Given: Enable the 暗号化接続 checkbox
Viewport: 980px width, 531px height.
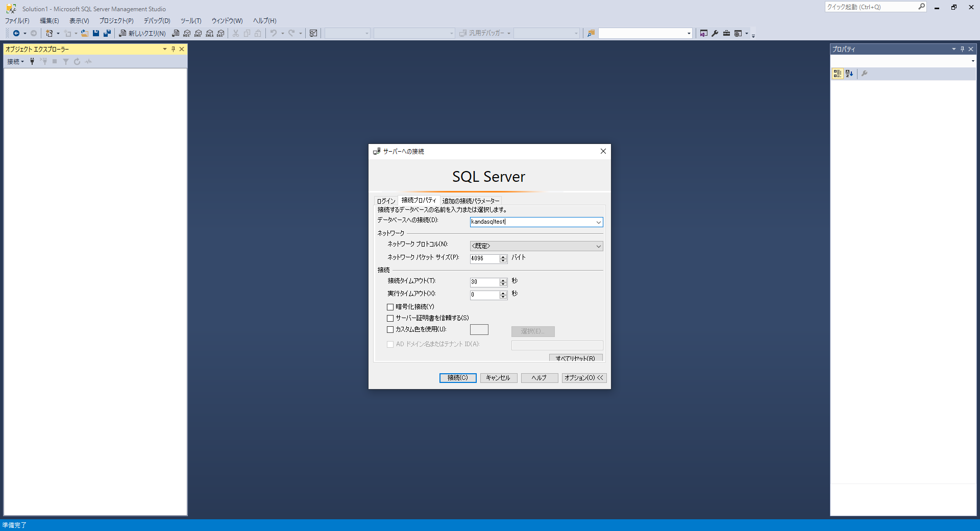Looking at the screenshot, I should [390, 307].
